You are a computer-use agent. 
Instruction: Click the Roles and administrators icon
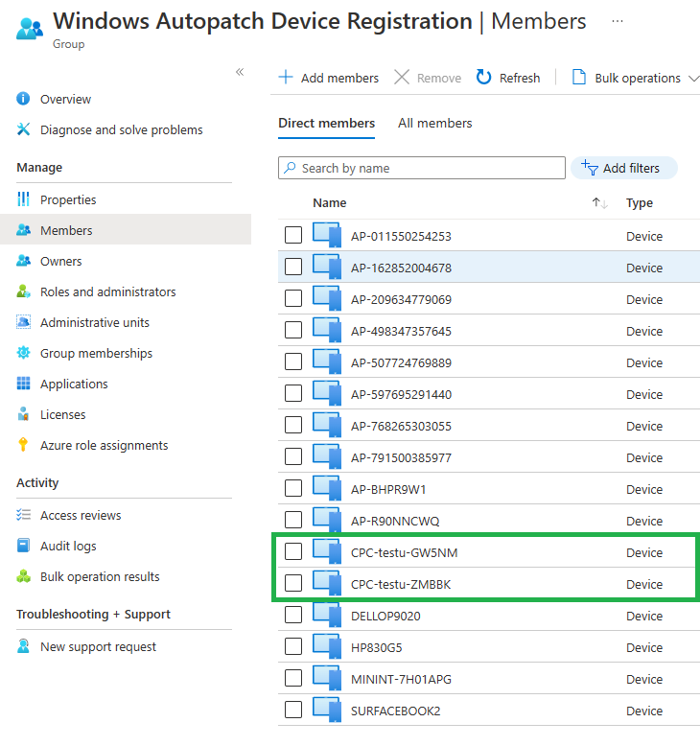coord(23,291)
